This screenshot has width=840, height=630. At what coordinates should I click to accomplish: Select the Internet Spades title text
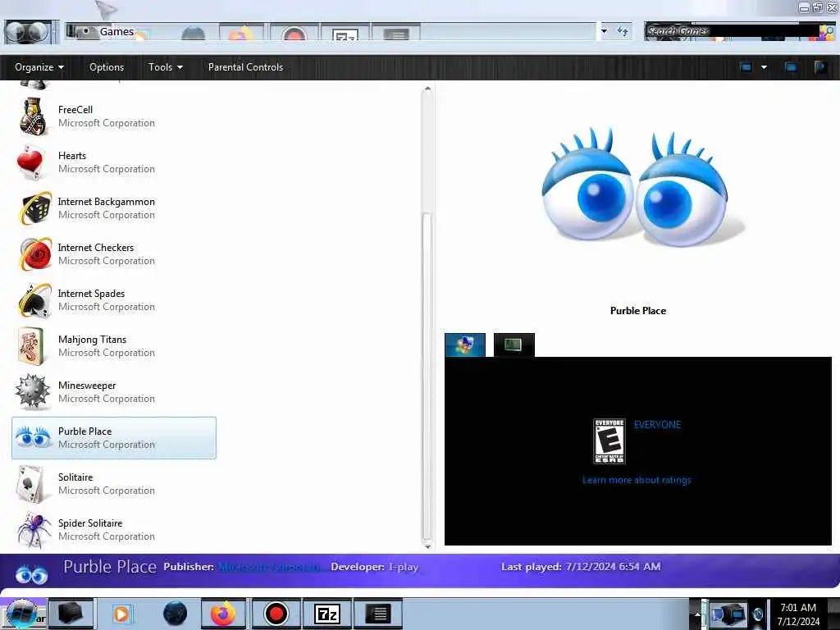point(92,294)
